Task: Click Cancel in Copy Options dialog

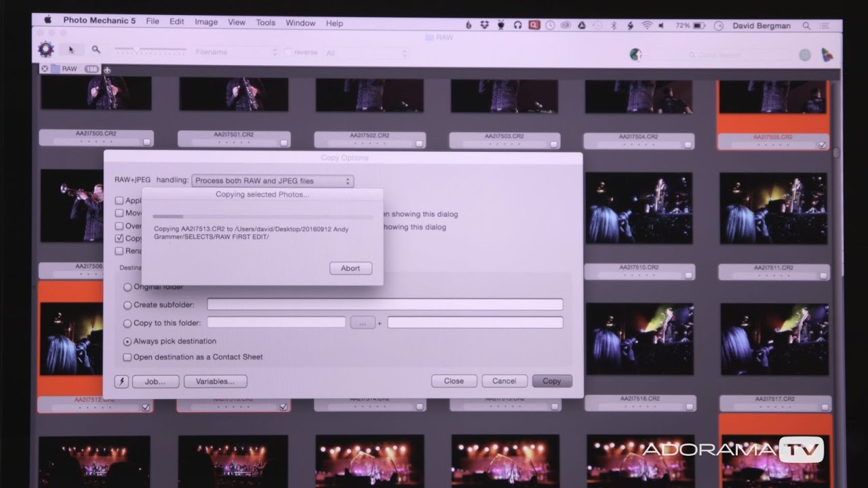Action: pos(505,381)
